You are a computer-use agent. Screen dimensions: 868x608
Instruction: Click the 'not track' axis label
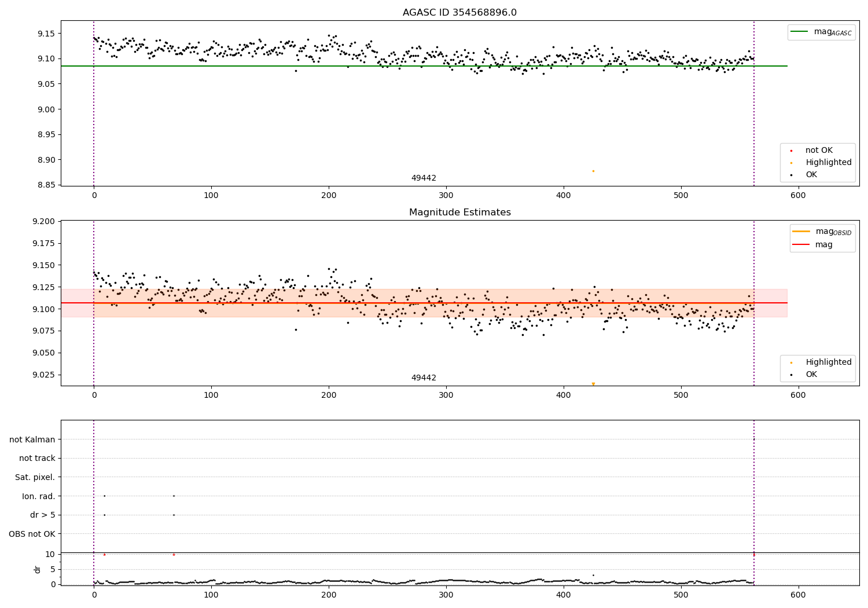37,458
